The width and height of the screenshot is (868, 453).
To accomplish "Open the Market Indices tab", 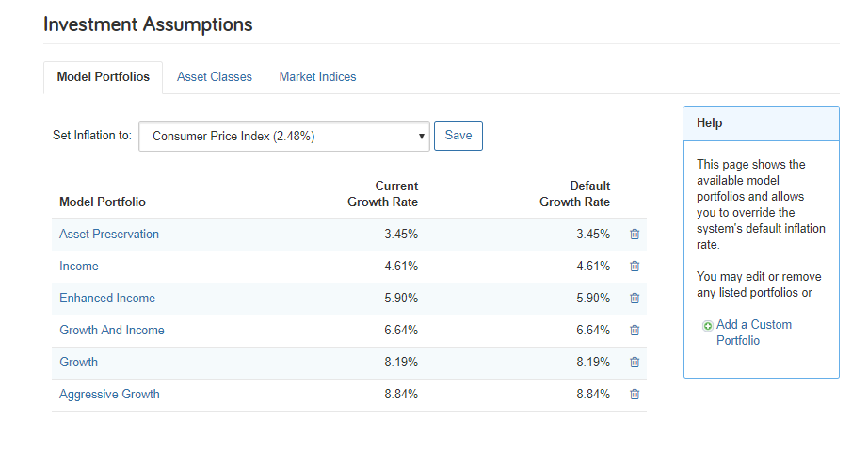I will [x=317, y=77].
